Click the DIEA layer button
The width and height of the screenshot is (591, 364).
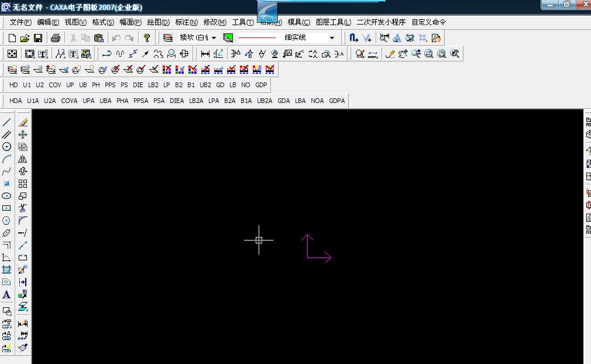click(177, 101)
